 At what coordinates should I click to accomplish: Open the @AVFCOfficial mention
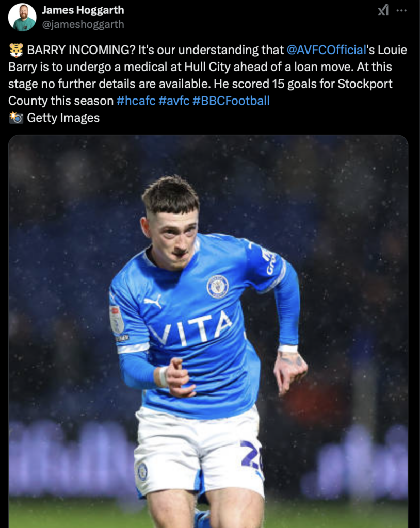[x=326, y=50]
